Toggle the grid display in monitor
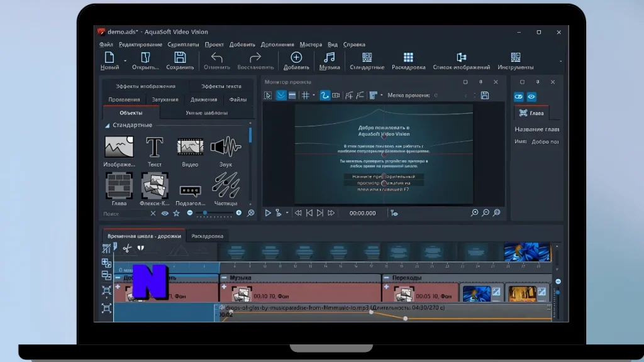The width and height of the screenshot is (644, 362). tap(306, 96)
